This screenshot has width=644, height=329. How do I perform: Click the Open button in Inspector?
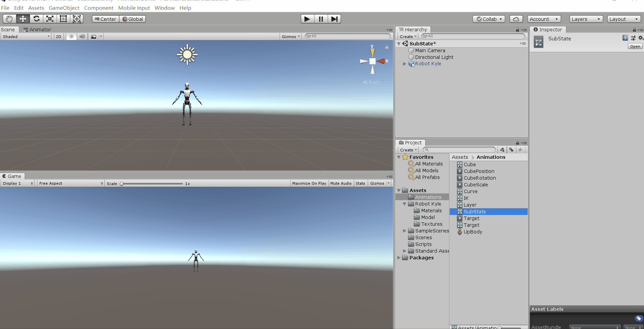[635, 46]
